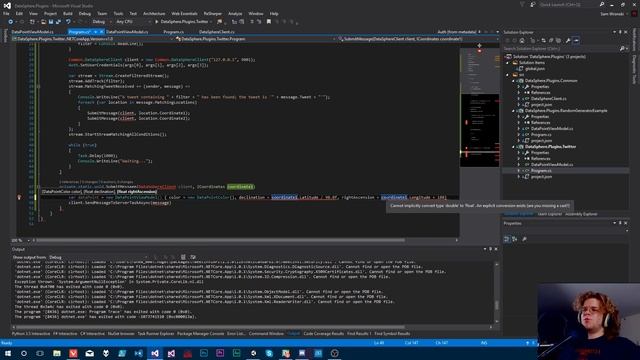The width and height of the screenshot is (640, 360).
Task: Open the Find Symbol Results tab
Action: click(x=392, y=333)
